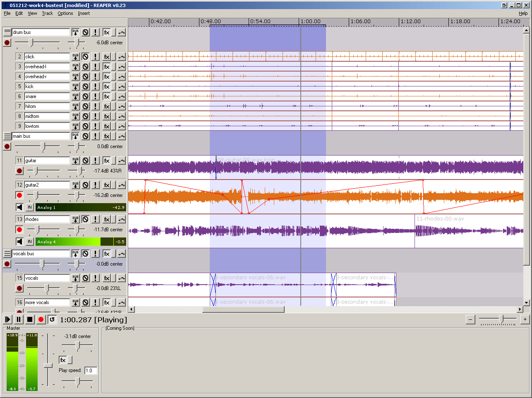Toggle record arm on the vocals track
This screenshot has width=532, height=398.
point(19,288)
